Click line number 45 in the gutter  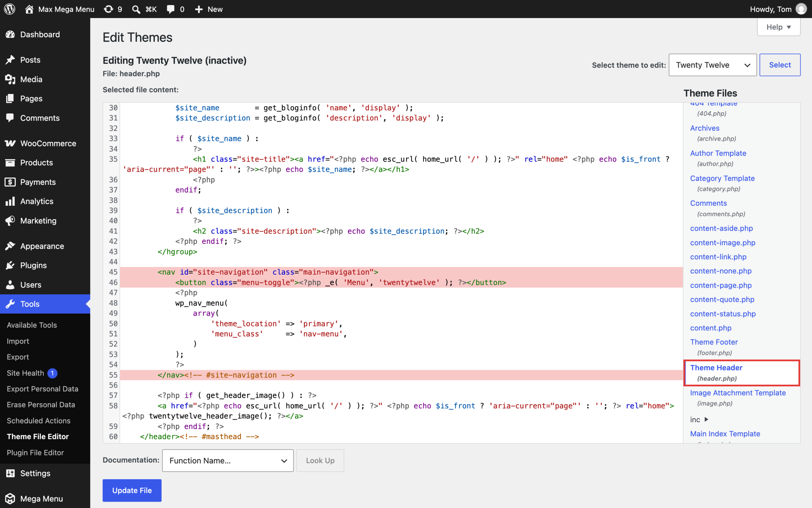click(113, 272)
